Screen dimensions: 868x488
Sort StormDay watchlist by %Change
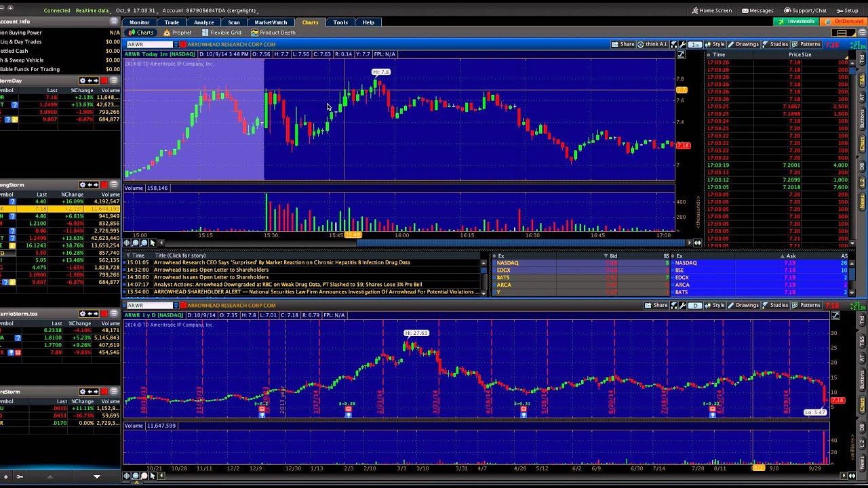[x=82, y=90]
